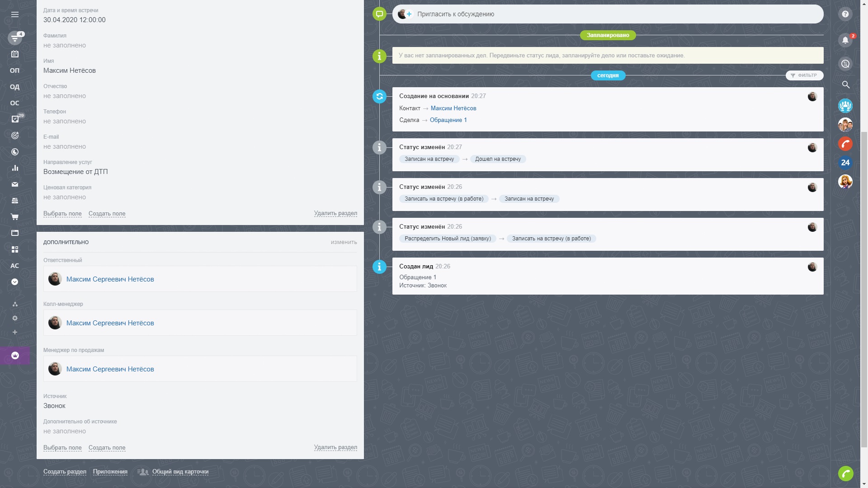Open the ОД sidebar menu item
Viewport: 868px width, 488px height.
pyautogui.click(x=15, y=87)
